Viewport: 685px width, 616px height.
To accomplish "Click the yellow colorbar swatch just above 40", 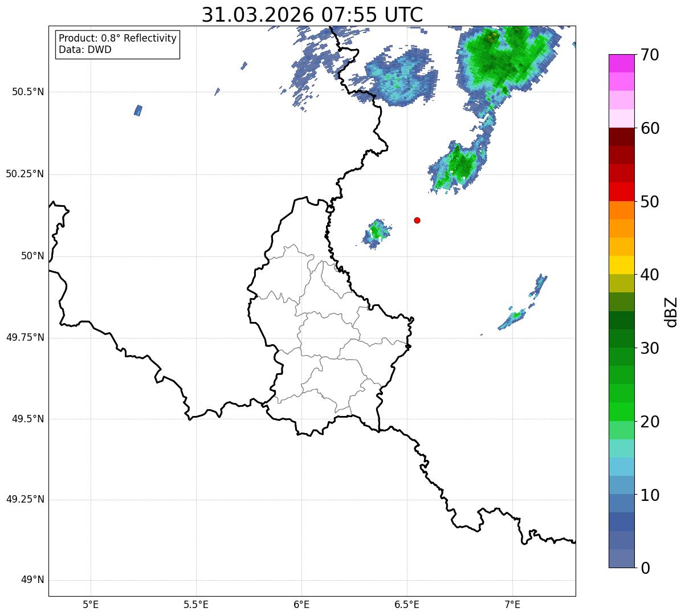I will point(621,265).
